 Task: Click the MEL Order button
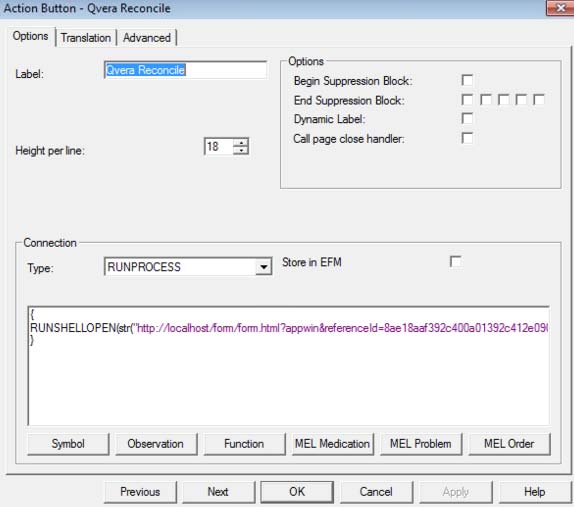pos(509,444)
